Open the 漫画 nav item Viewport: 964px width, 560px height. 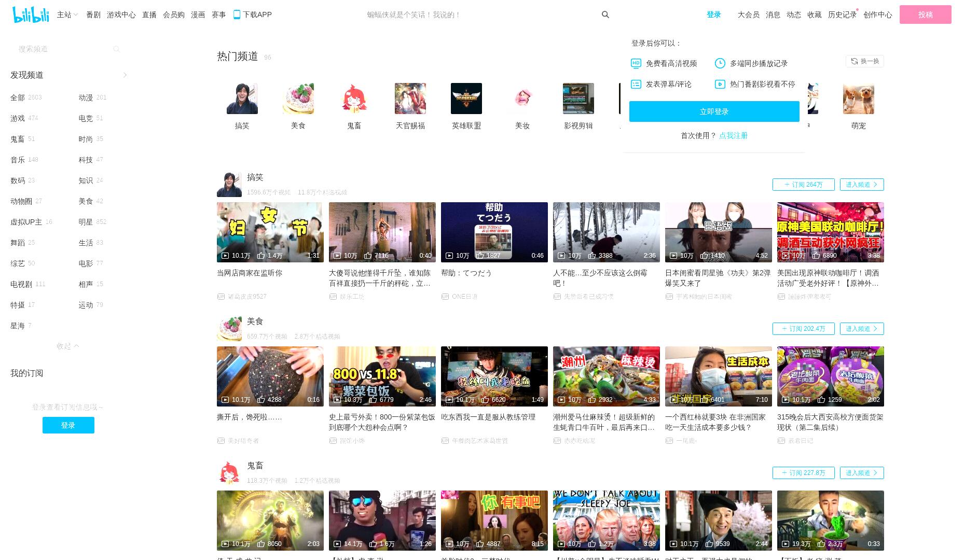tap(198, 15)
